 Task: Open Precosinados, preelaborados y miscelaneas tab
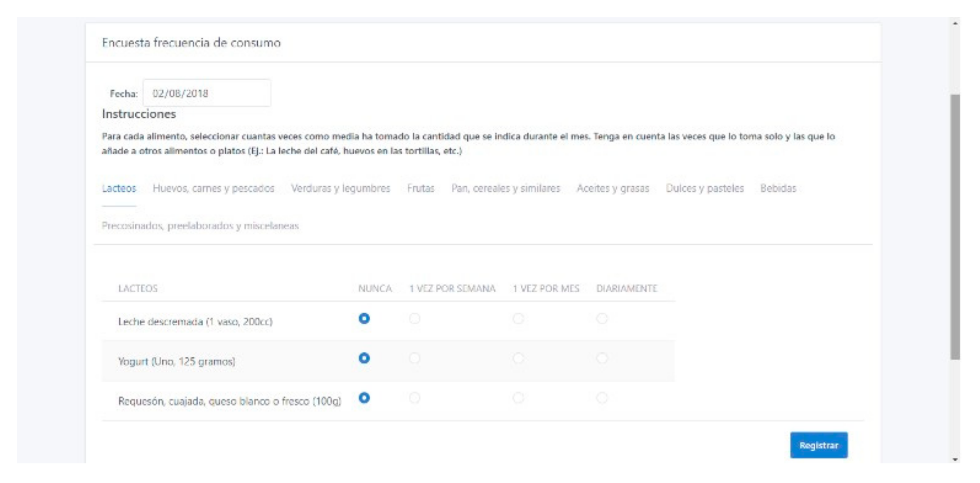pyautogui.click(x=200, y=226)
